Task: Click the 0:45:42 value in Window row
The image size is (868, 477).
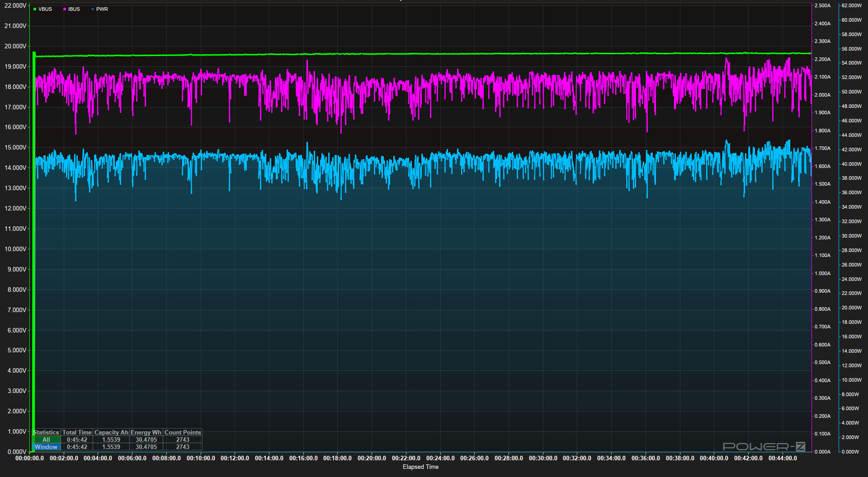Action: [x=77, y=447]
